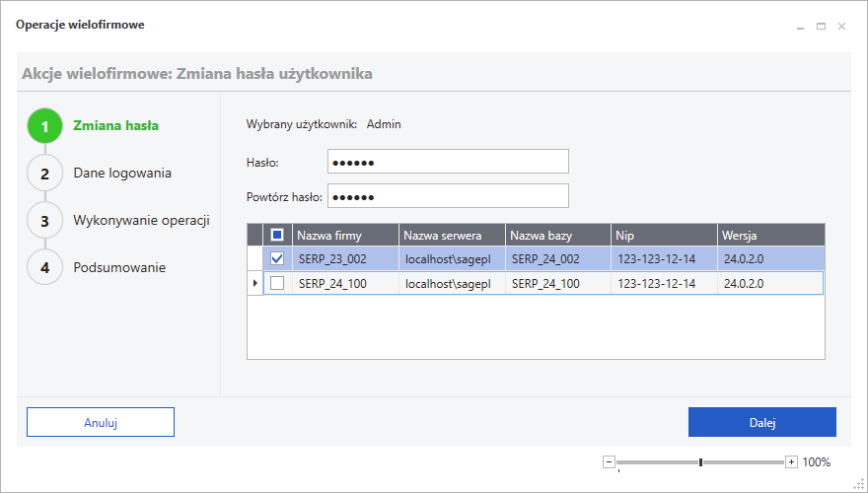Cancel with the Anuluj button
This screenshot has width=868, height=493.
[101, 422]
